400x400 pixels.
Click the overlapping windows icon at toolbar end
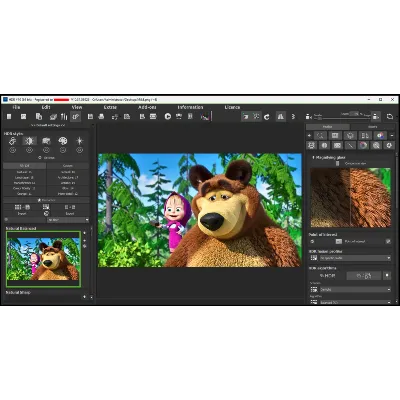[x=390, y=116]
